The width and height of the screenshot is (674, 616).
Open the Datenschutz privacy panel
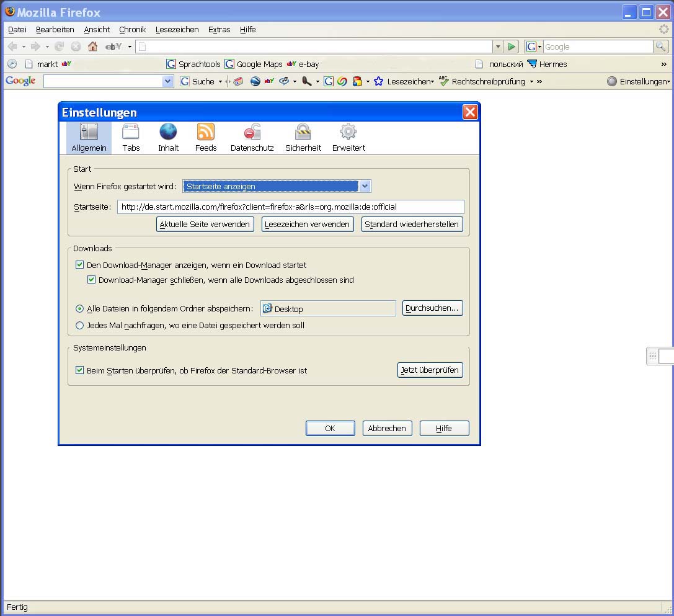pos(252,138)
